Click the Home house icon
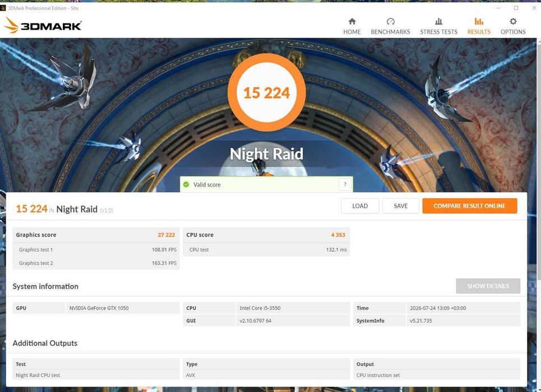541x392 pixels. 352,21
